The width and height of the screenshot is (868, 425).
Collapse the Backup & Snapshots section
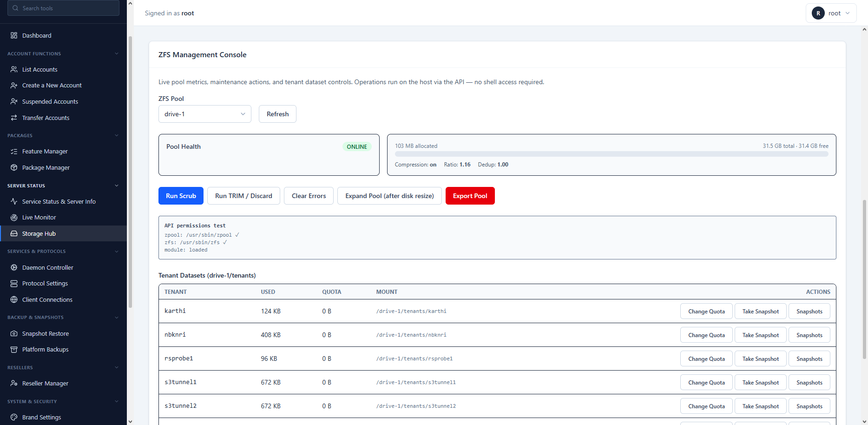[117, 317]
